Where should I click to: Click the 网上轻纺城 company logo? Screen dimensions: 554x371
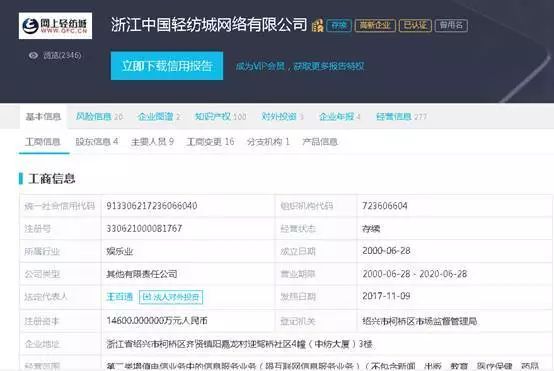(x=55, y=26)
